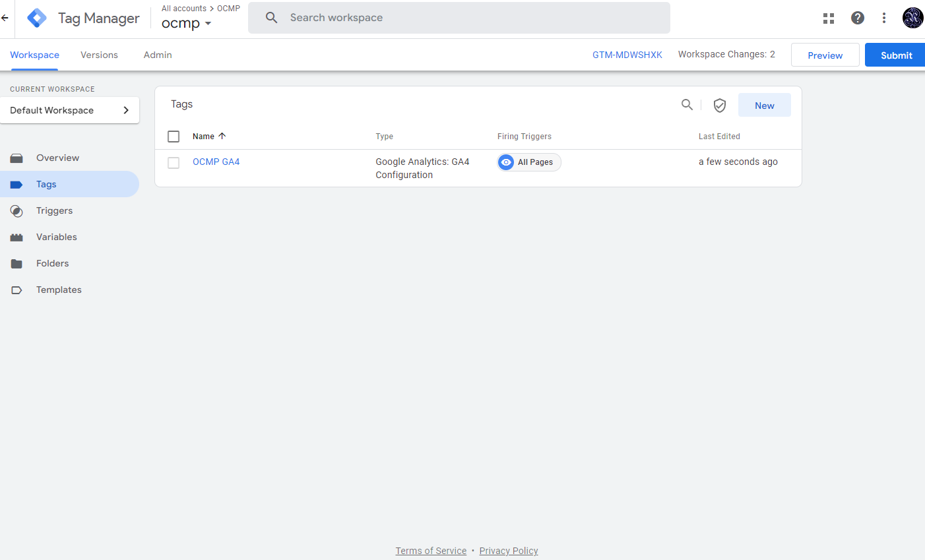925x560 pixels.
Task: Open the Google apps grid icon
Action: coord(829,18)
